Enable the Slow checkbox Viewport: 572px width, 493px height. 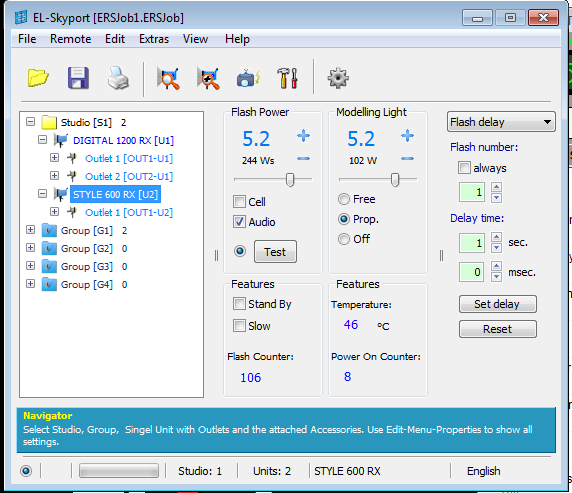(x=239, y=326)
